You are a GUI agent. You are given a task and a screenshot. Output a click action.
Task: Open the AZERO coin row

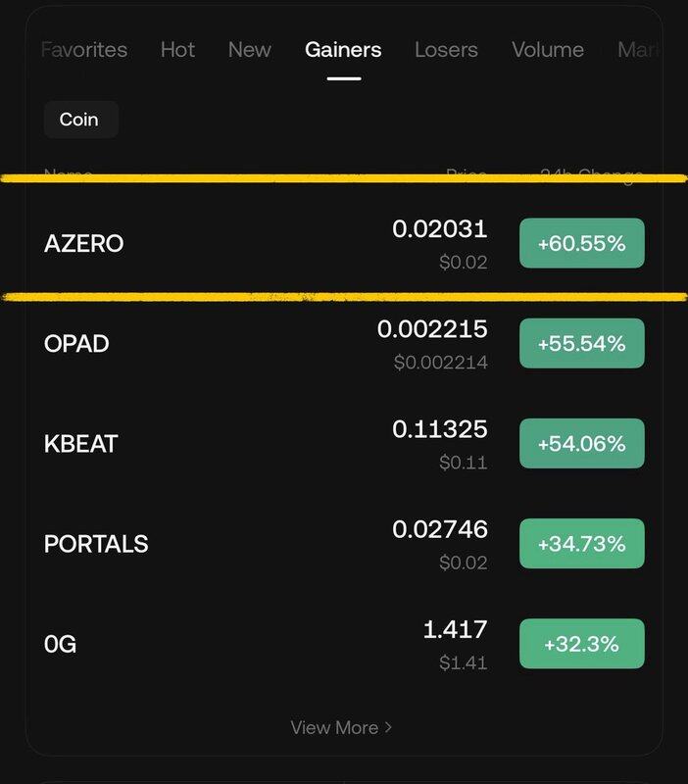click(x=84, y=244)
